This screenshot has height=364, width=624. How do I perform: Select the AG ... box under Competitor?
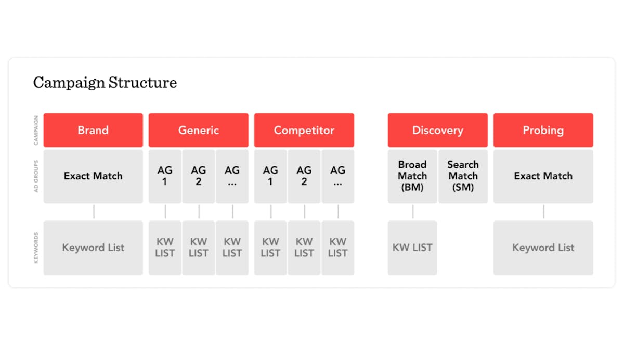pyautogui.click(x=338, y=176)
